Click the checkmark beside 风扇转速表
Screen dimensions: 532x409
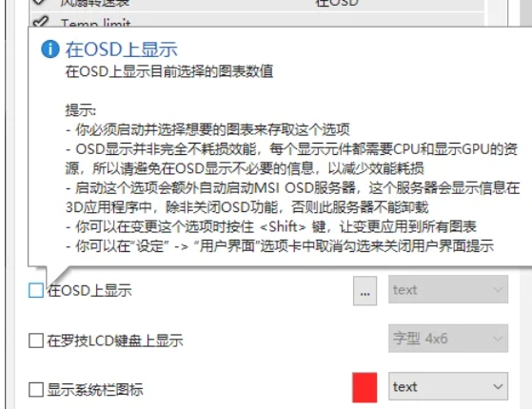pos(40,2)
